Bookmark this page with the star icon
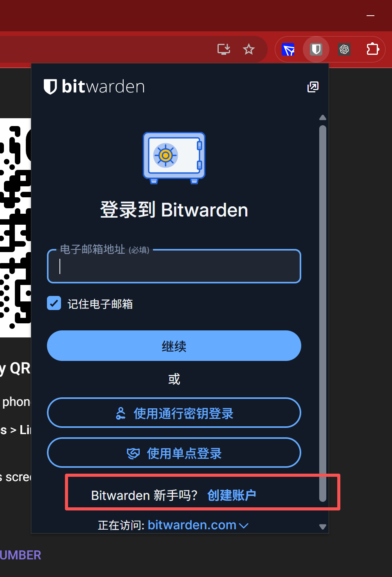 tap(249, 49)
